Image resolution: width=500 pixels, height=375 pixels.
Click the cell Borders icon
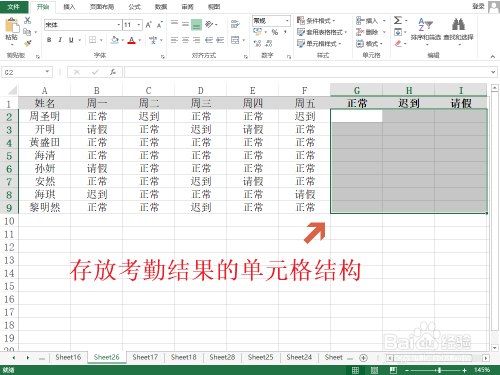(x=93, y=40)
